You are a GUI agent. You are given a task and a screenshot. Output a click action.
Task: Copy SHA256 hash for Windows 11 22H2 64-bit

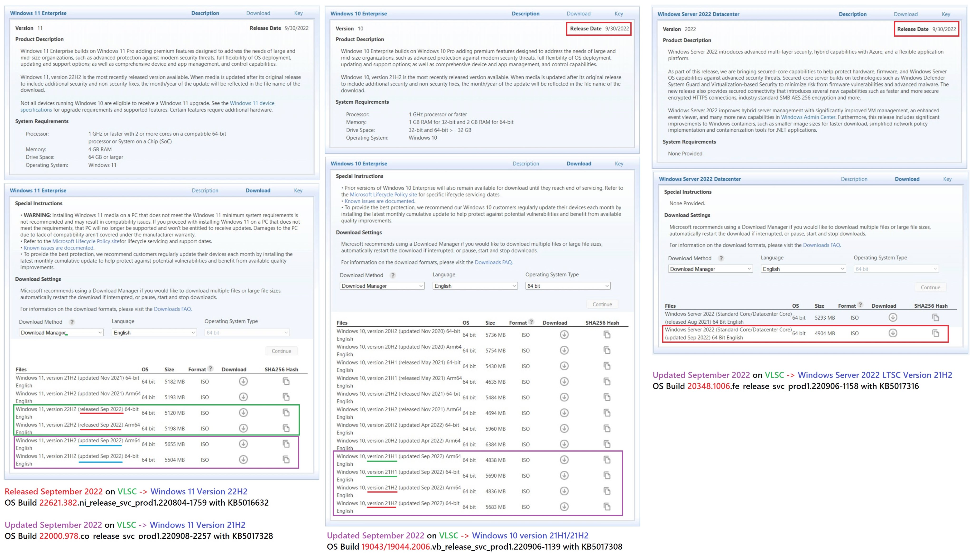(x=286, y=413)
